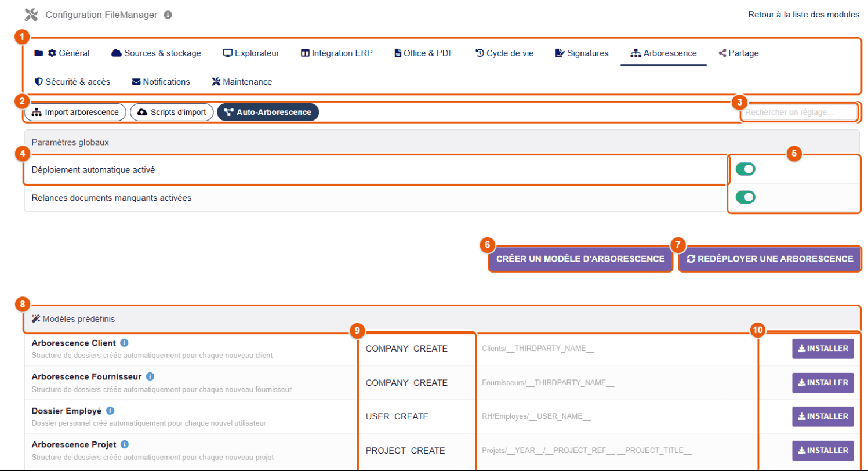Show info tooltip for Arborescence Fournisseur
Viewport: 868px width, 471px height.
coord(150,376)
